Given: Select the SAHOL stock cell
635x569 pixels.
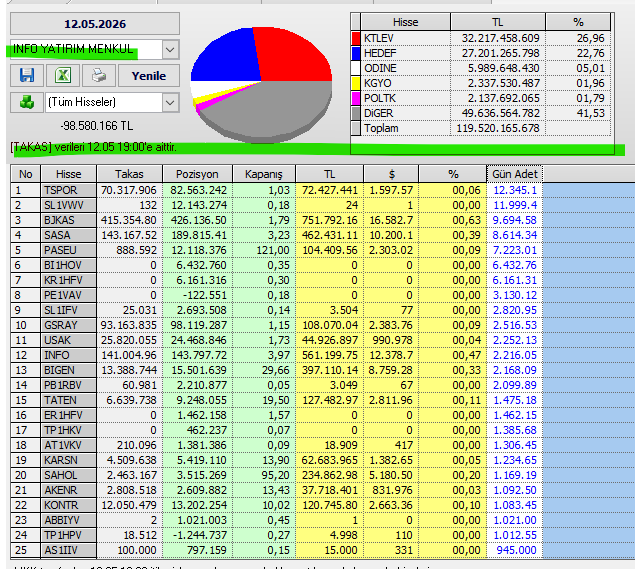Looking at the screenshot, I should (68, 475).
